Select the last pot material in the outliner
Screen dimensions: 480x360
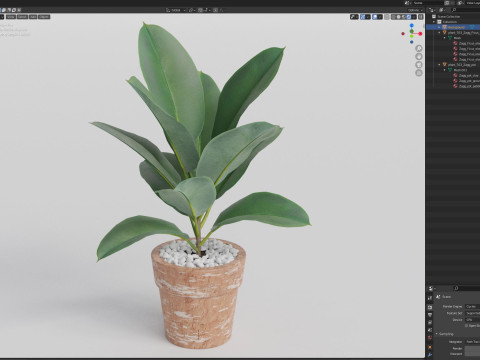tap(467, 86)
